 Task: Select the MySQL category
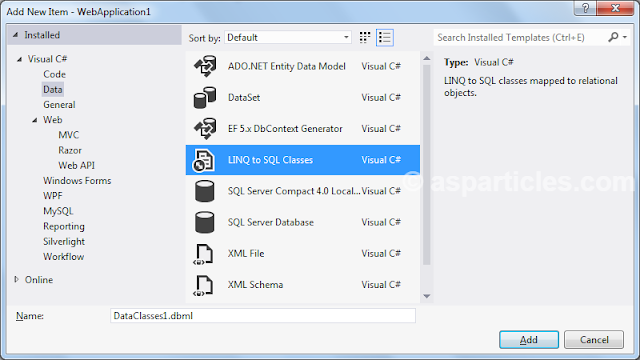click(58, 211)
